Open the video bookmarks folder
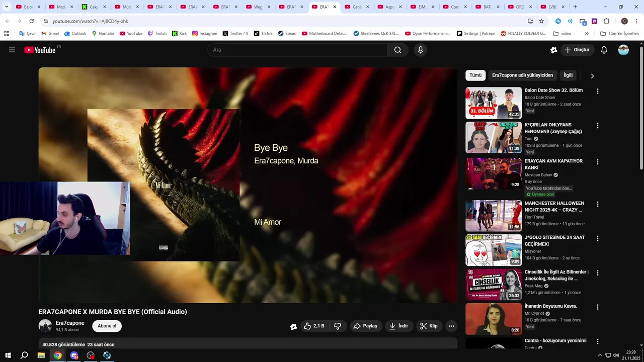The height and width of the screenshot is (362, 644). 562,34
